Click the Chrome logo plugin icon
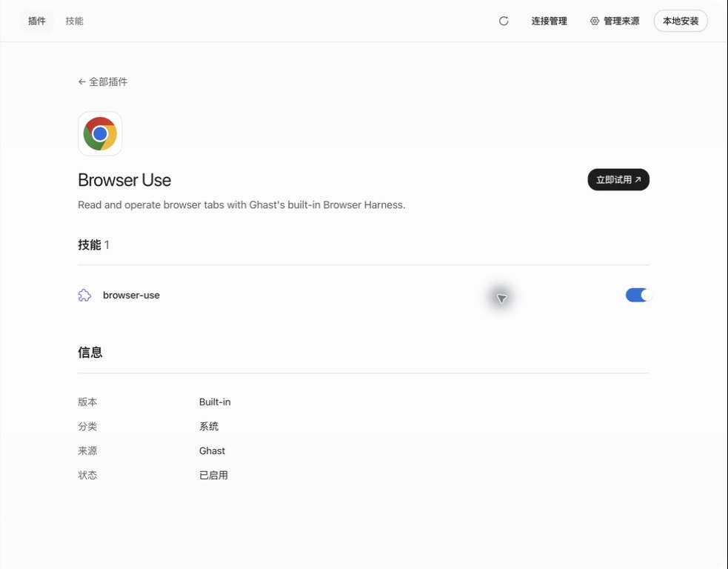The height and width of the screenshot is (569, 728). pyautogui.click(x=100, y=134)
